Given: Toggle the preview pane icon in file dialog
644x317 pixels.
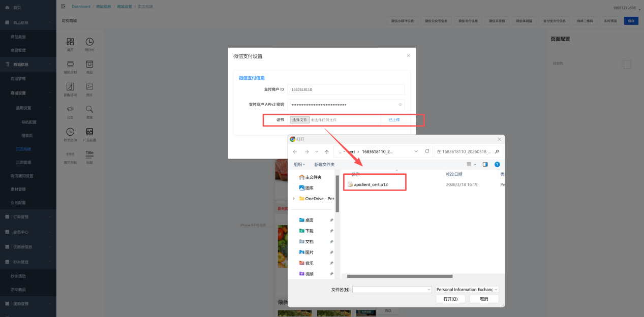Looking at the screenshot, I should pyautogui.click(x=485, y=164).
